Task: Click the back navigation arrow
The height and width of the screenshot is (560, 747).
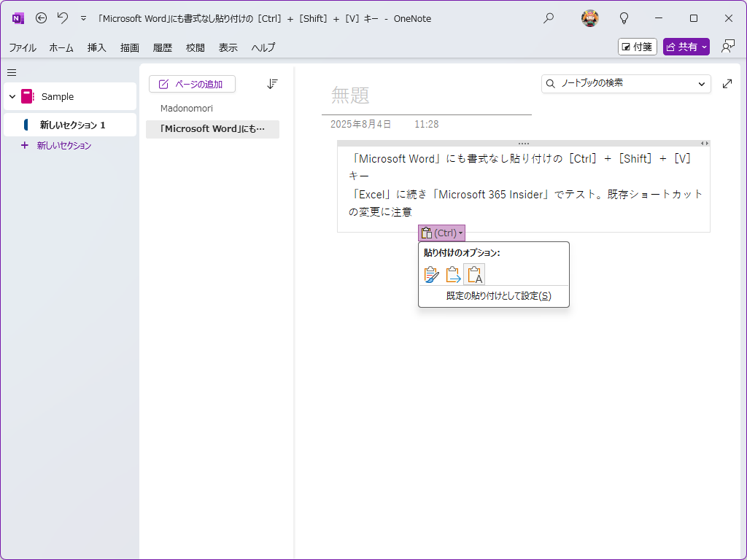Action: [41, 18]
